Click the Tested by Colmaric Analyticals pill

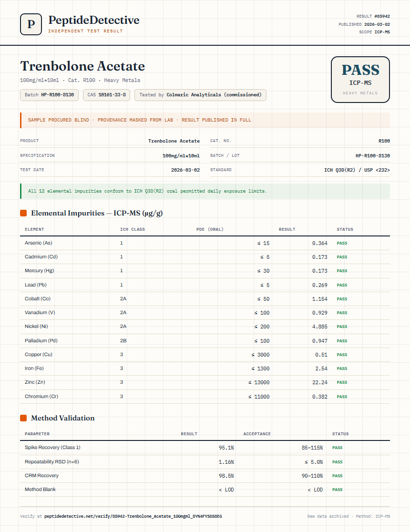click(200, 95)
